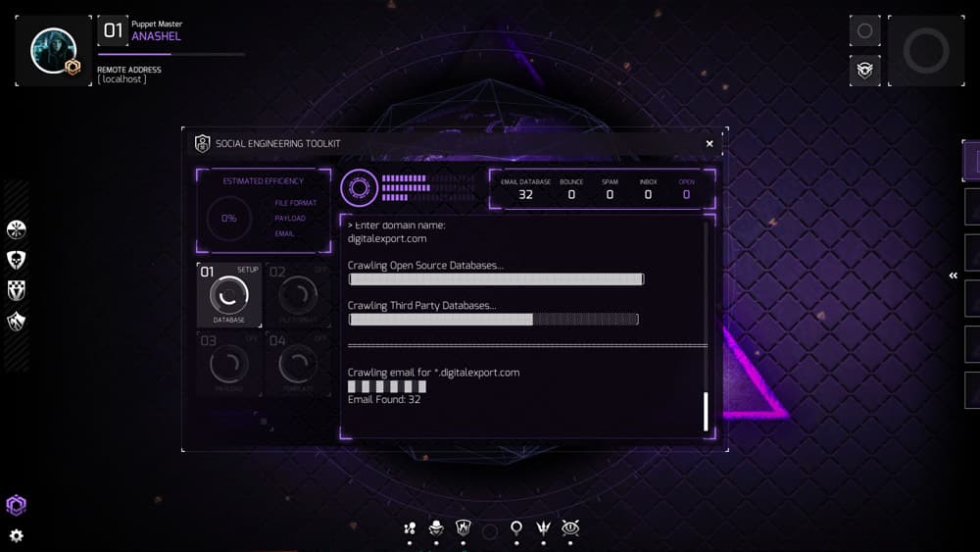Click the terminal scrollbar thumb

706,412
